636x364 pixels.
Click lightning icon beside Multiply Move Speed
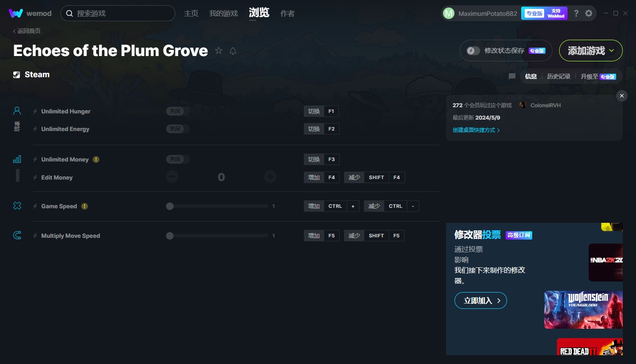tap(35, 236)
